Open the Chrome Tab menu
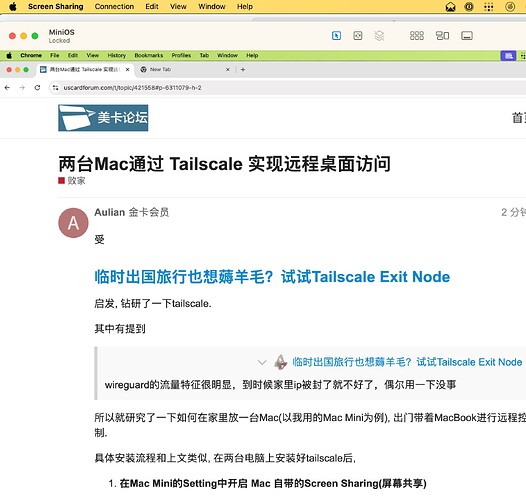The height and width of the screenshot is (500, 526). coord(204,55)
